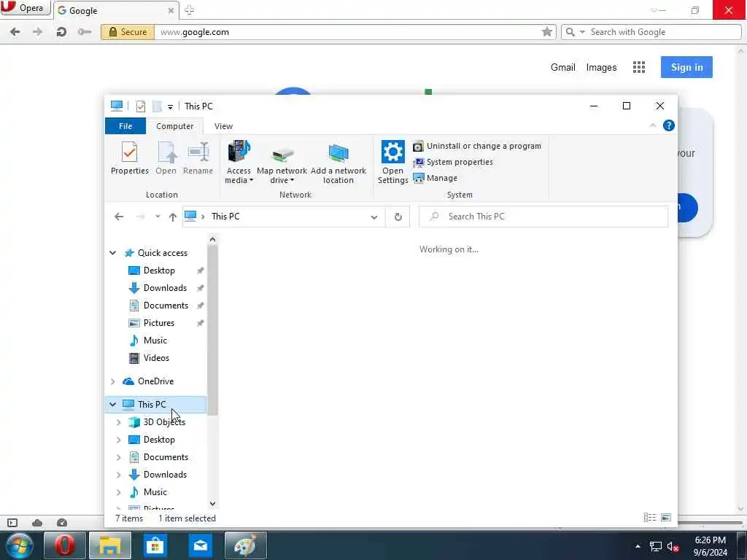Expand Desktop under This PC
This screenshot has width=747, height=560.
119,440
